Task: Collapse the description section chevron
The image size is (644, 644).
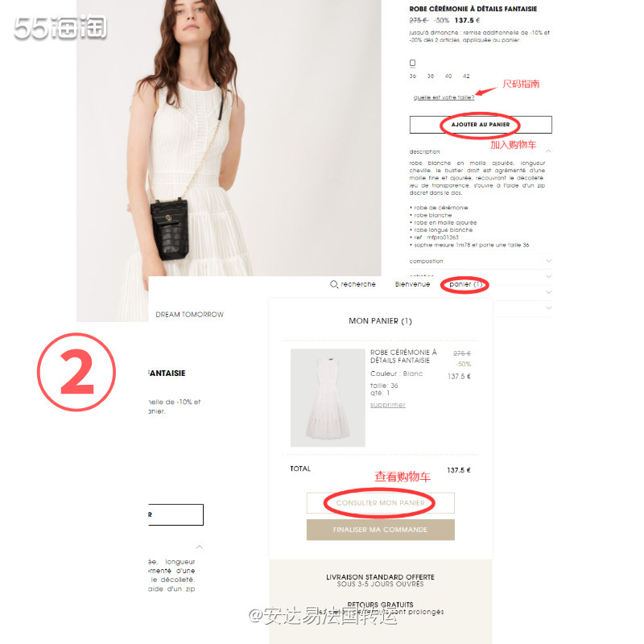Action: tap(548, 151)
